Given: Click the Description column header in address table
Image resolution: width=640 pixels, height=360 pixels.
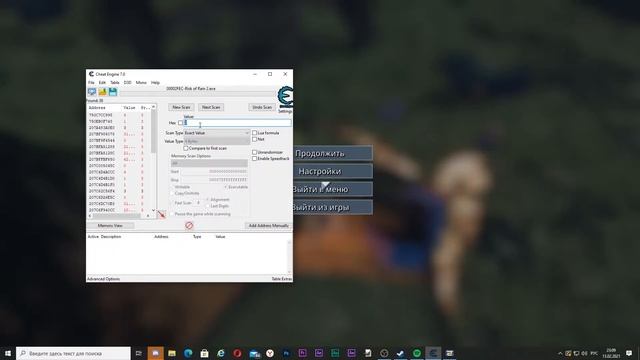Looking at the screenshot, I should pyautogui.click(x=111, y=237).
